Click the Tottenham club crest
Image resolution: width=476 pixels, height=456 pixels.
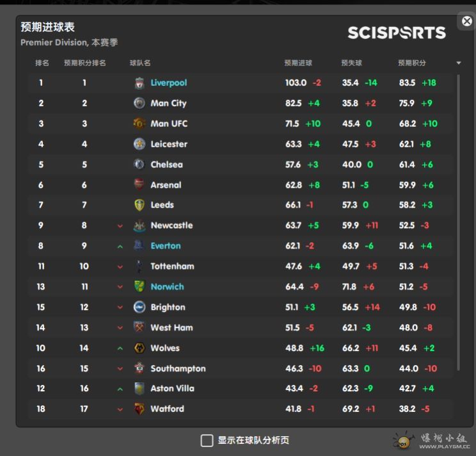139,266
